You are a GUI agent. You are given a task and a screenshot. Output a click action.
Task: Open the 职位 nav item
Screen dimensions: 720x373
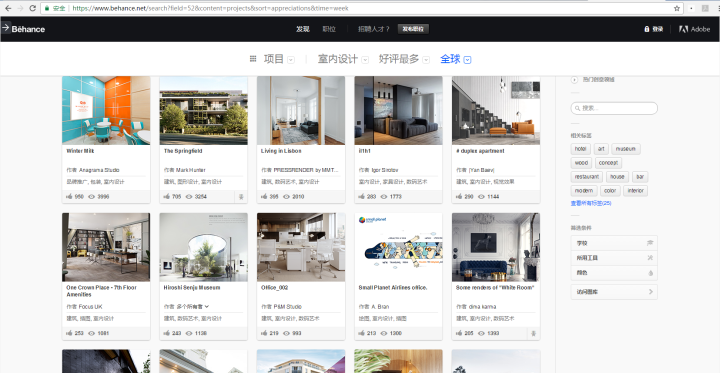329,29
